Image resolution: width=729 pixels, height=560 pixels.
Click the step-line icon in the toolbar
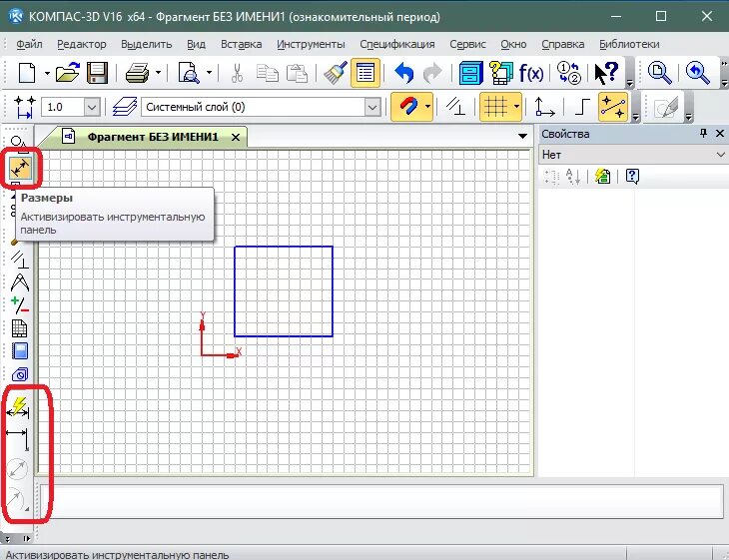point(582,107)
